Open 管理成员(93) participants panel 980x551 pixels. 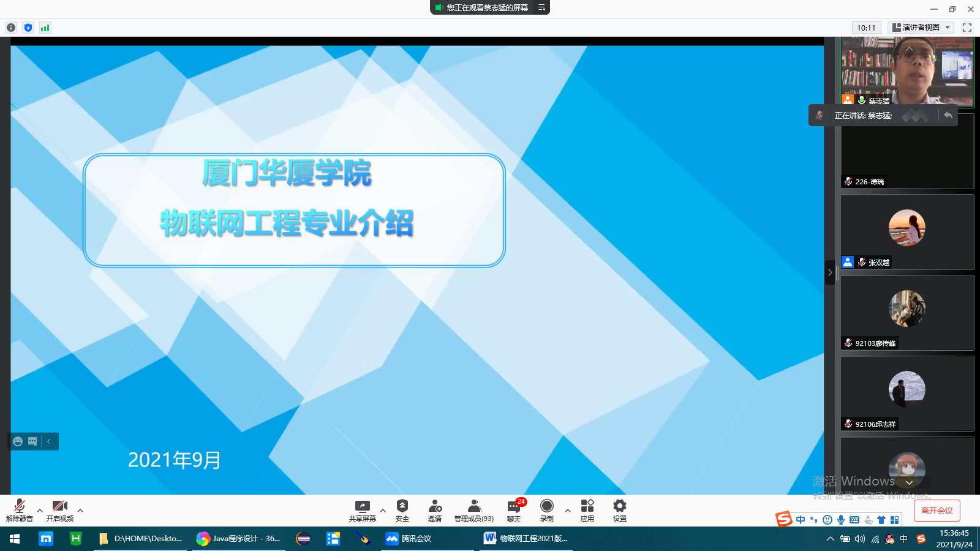click(473, 510)
